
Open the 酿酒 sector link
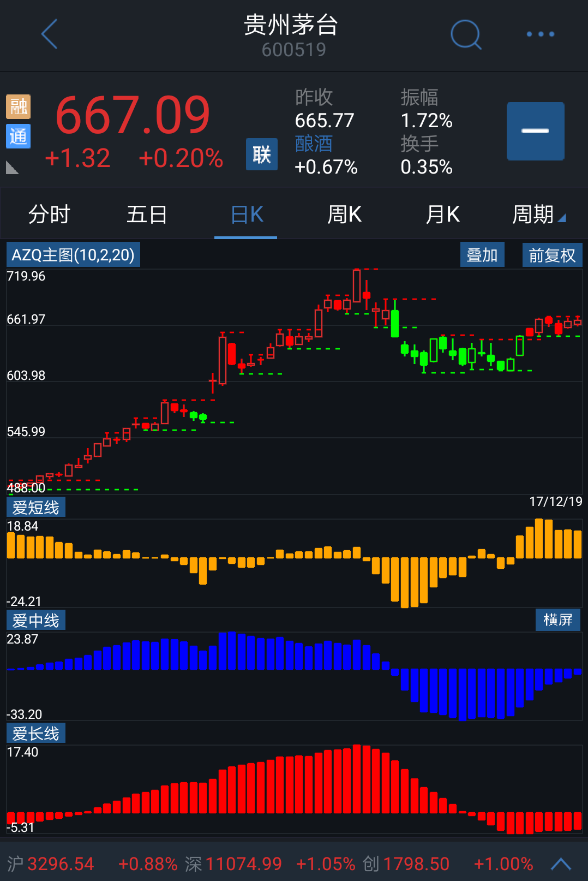314,144
